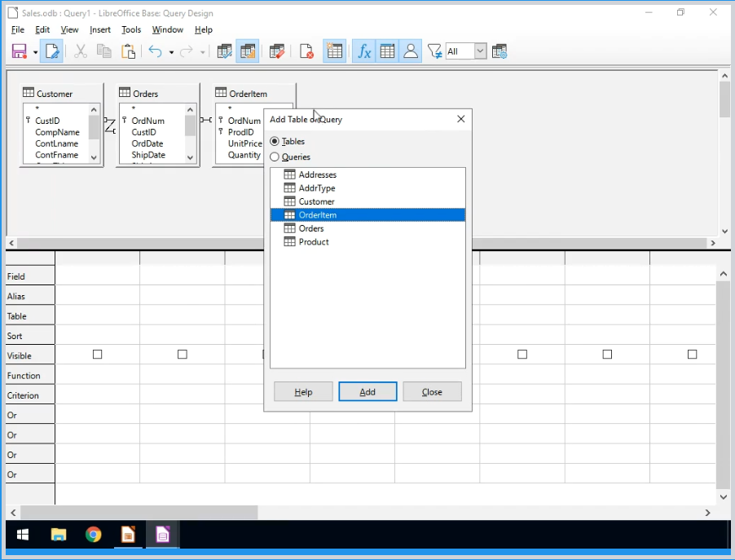The height and width of the screenshot is (560, 735).
Task: Toggle Edit Mode icon in toolbar
Action: [x=51, y=51]
